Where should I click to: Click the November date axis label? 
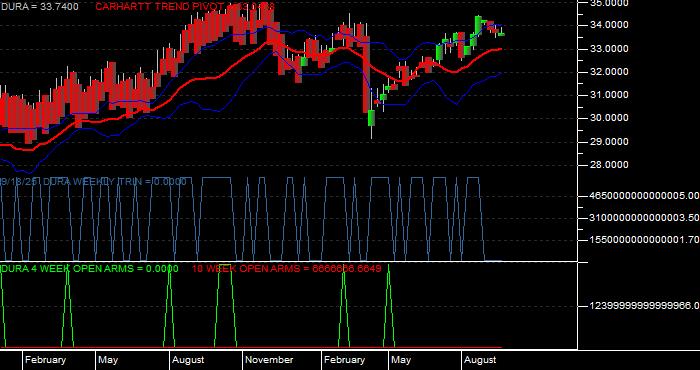pos(269,360)
